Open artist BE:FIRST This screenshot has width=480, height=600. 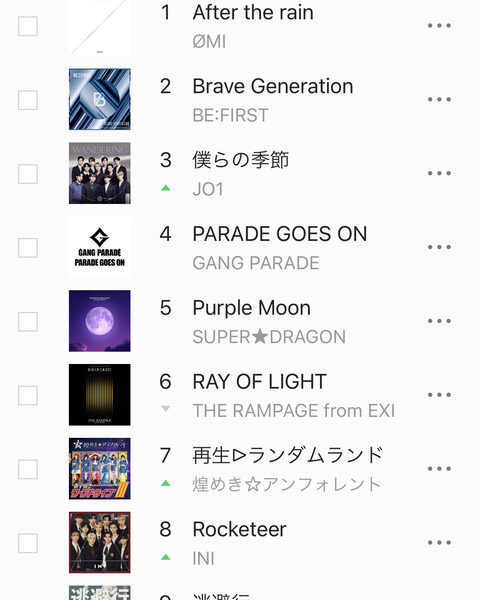(230, 116)
